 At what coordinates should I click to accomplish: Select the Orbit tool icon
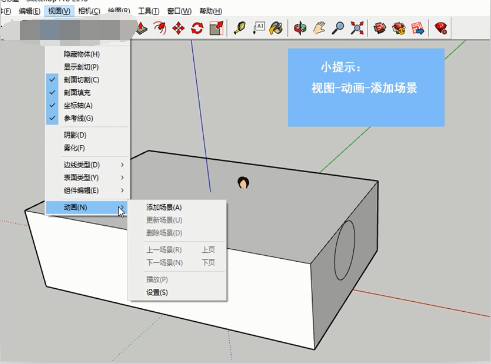pyautogui.click(x=300, y=28)
